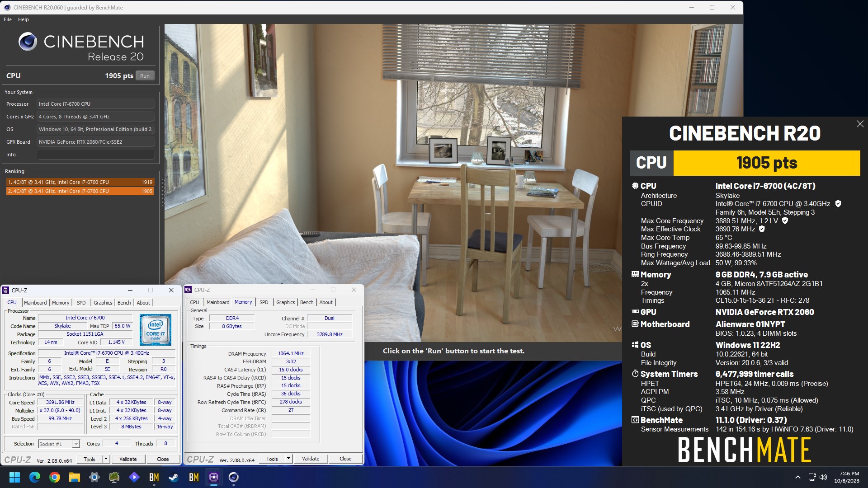Viewport: 868px width, 488px height.
Task: Click the System Timers stopwatch icon
Action: 635,374
